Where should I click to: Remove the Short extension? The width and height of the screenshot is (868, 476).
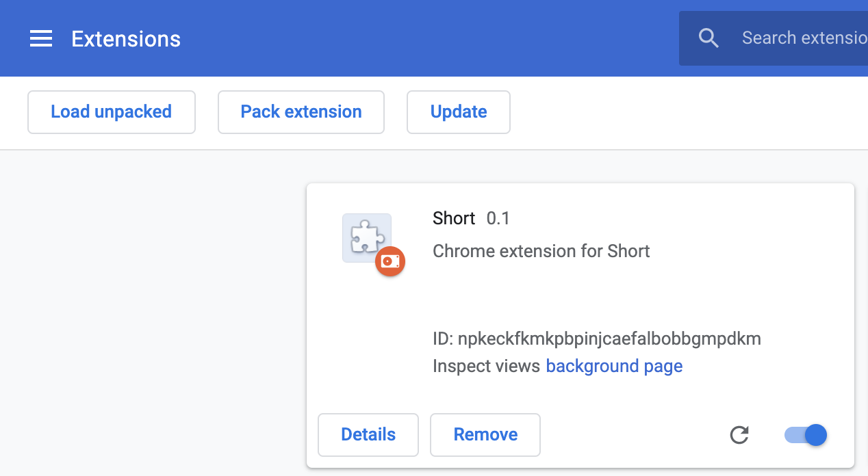485,435
